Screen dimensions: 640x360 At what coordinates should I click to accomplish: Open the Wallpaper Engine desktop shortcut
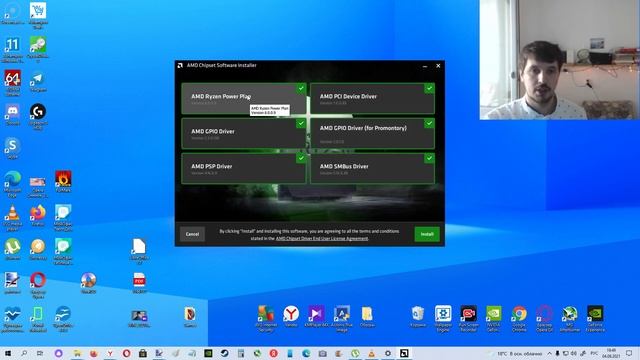click(443, 318)
